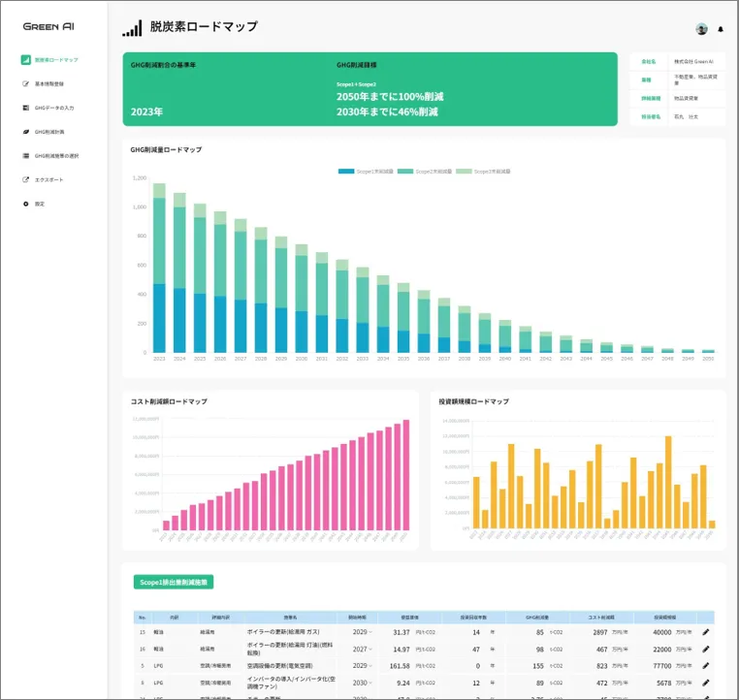Click the first yellow bar in 投資額規模ロードマップ
This screenshot has height=700, width=739.
pyautogui.click(x=476, y=502)
